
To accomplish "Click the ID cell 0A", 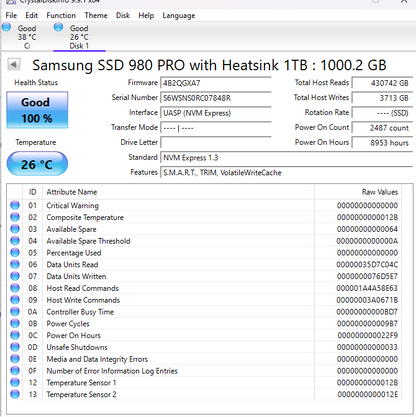I will (33, 312).
